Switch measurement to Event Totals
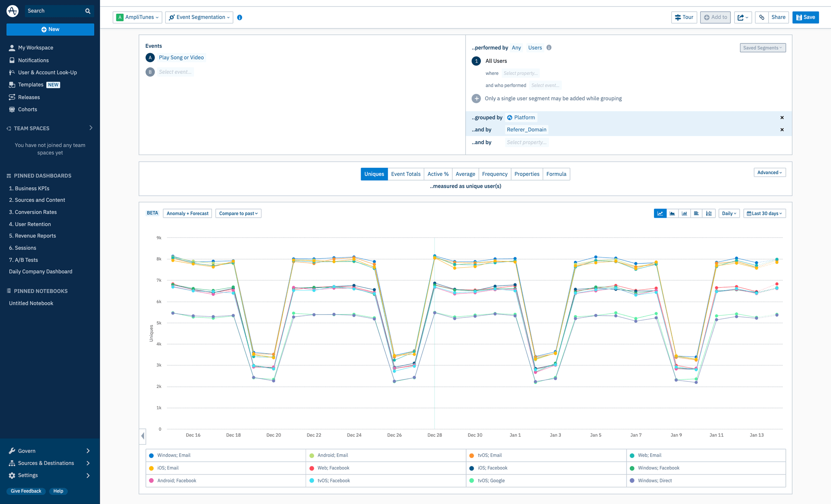 [406, 174]
